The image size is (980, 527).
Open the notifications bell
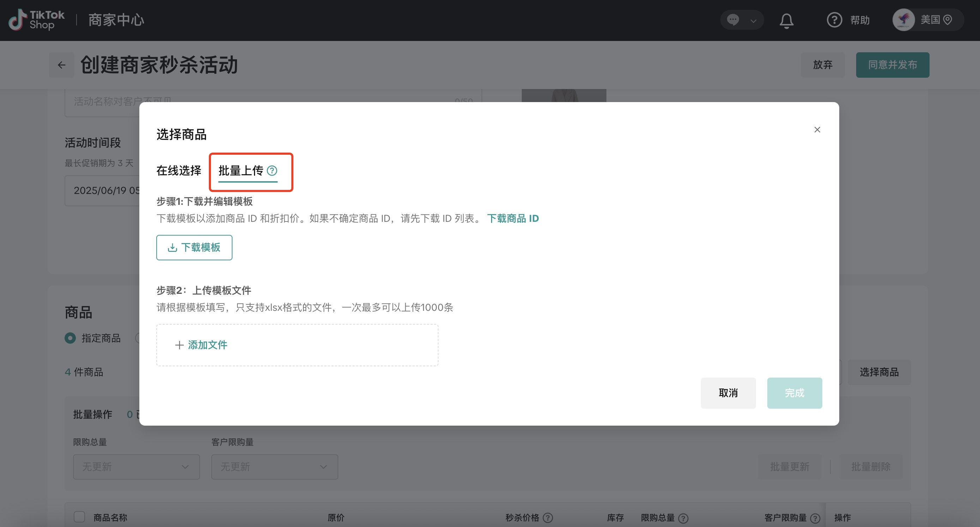pyautogui.click(x=786, y=20)
